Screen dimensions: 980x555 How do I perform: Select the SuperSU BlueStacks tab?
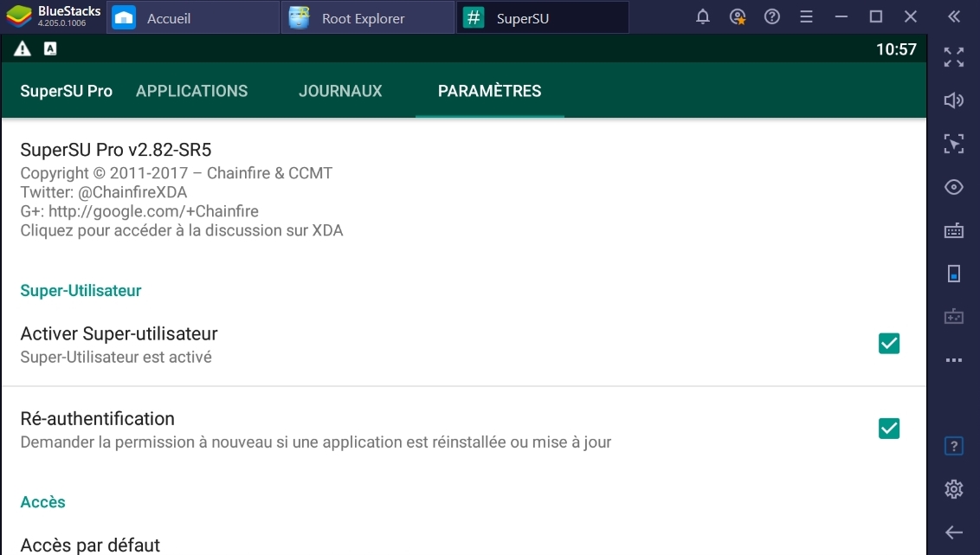click(543, 17)
